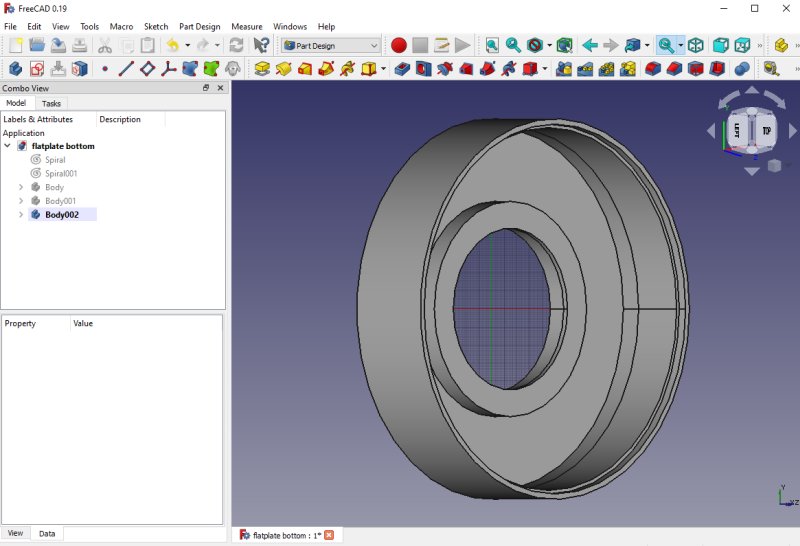Click the Boolean operation spheres icon

click(742, 68)
